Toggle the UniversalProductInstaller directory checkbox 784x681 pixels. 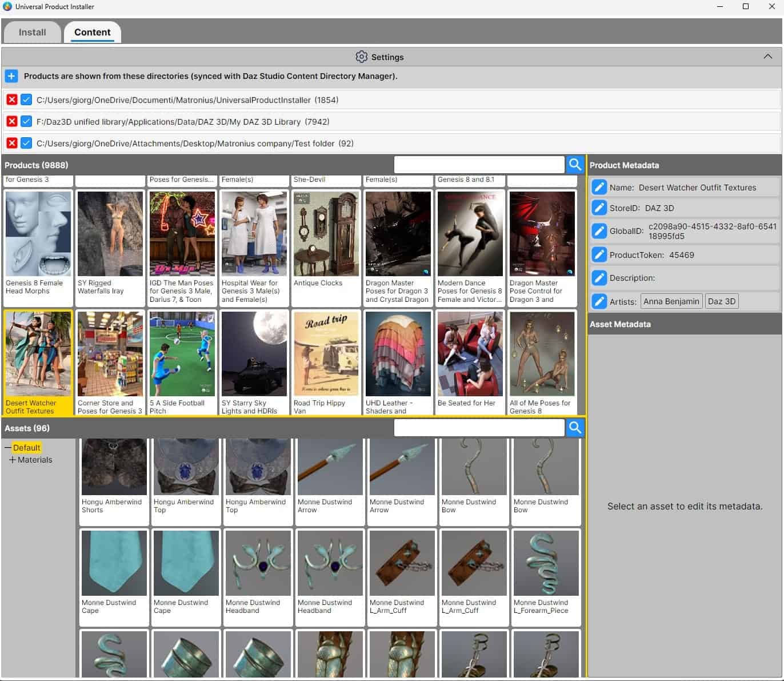[x=26, y=99]
